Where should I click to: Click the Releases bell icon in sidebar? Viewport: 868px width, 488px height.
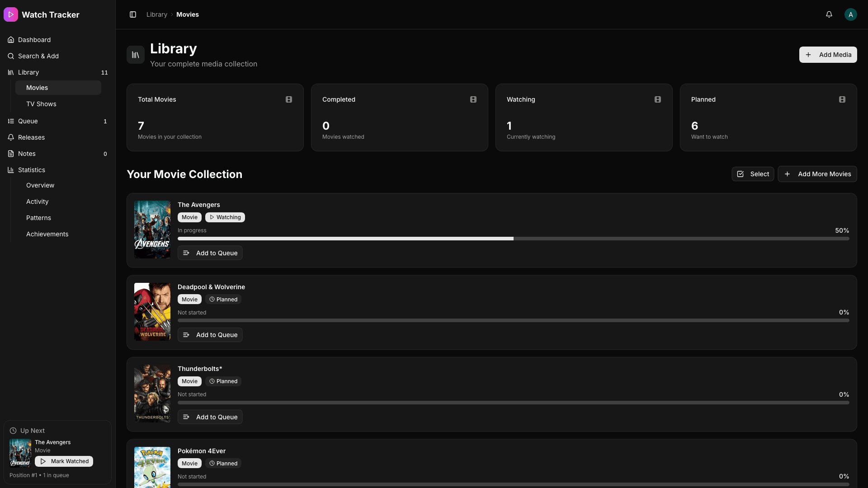[11, 137]
